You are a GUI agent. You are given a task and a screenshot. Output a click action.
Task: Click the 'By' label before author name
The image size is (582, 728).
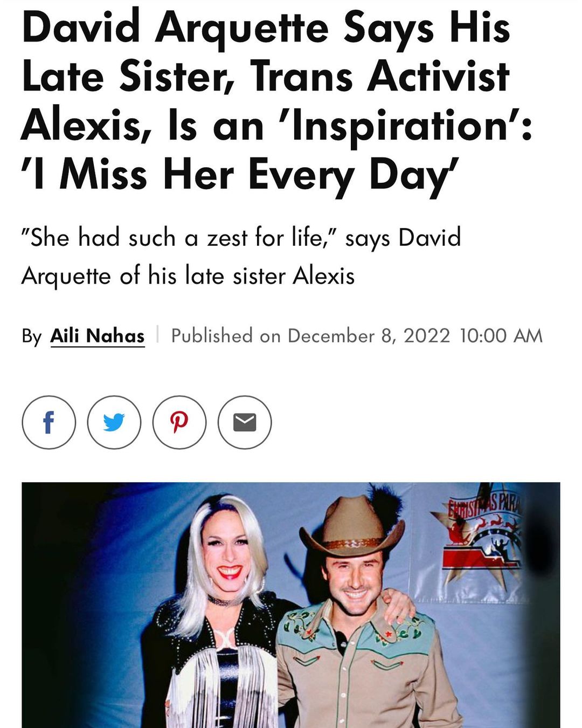31,336
